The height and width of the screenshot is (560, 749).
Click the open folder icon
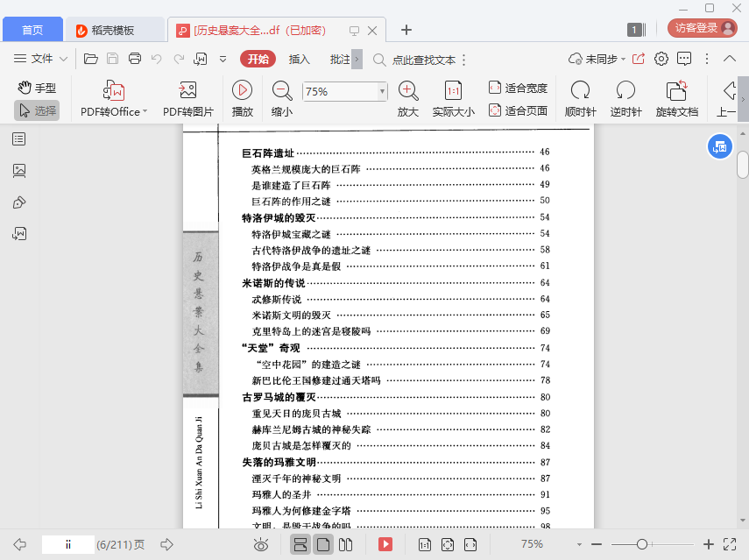click(x=91, y=59)
